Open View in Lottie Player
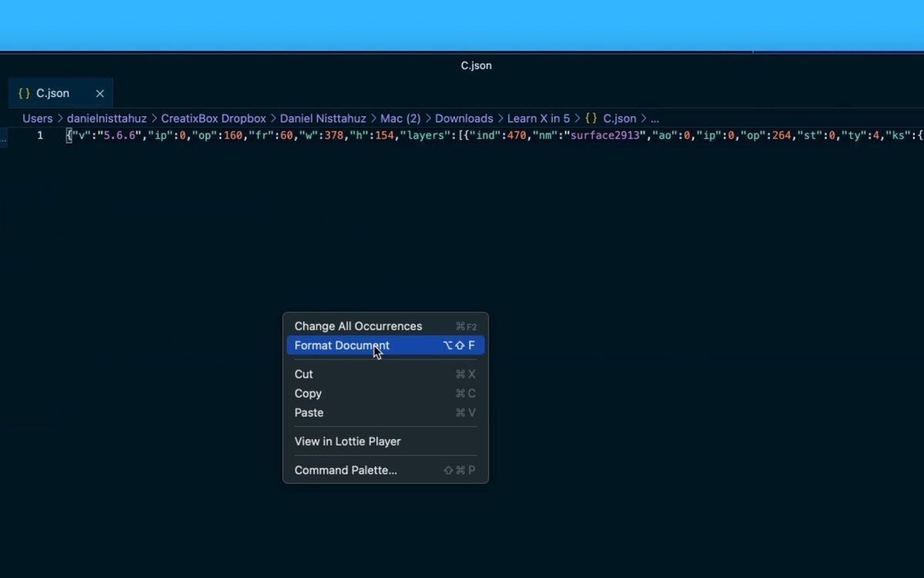The width and height of the screenshot is (924, 578). pos(385,441)
